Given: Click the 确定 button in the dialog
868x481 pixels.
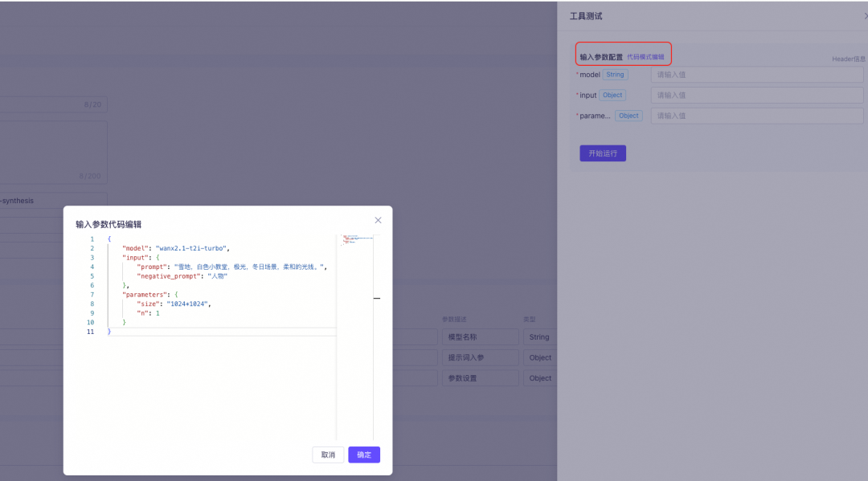Looking at the screenshot, I should click(x=364, y=455).
